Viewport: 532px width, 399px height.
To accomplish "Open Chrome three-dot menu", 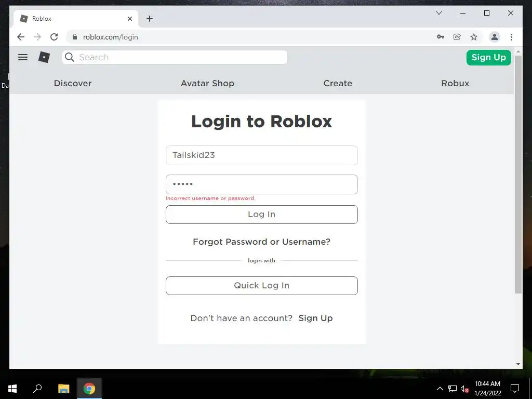I will tap(511, 37).
